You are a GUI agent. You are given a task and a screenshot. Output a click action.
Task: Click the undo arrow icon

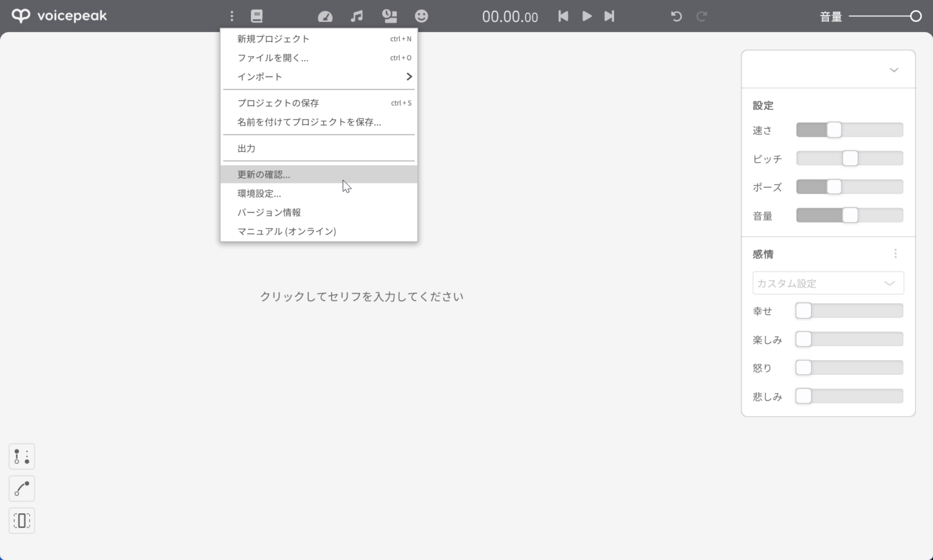676,16
